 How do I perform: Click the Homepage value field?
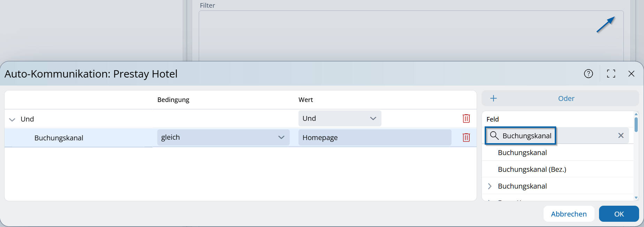(374, 138)
